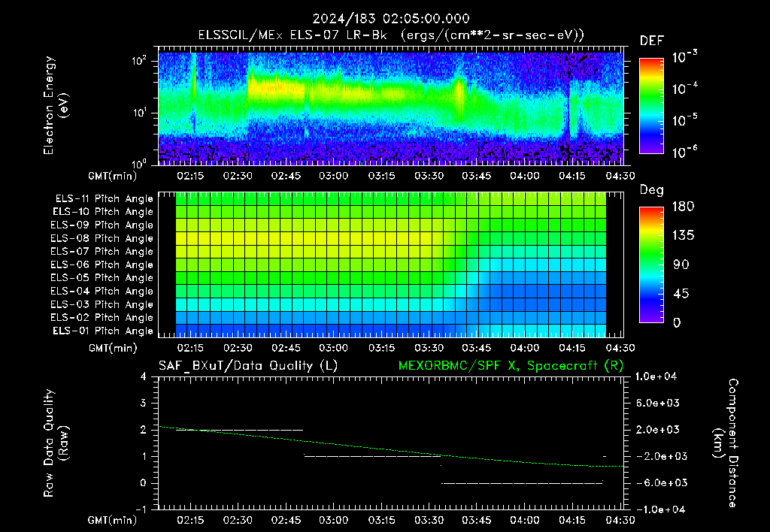Image resolution: width=770 pixels, height=532 pixels.
Task: Click the 10^2 tick on energy axis
Action: pyautogui.click(x=140, y=62)
